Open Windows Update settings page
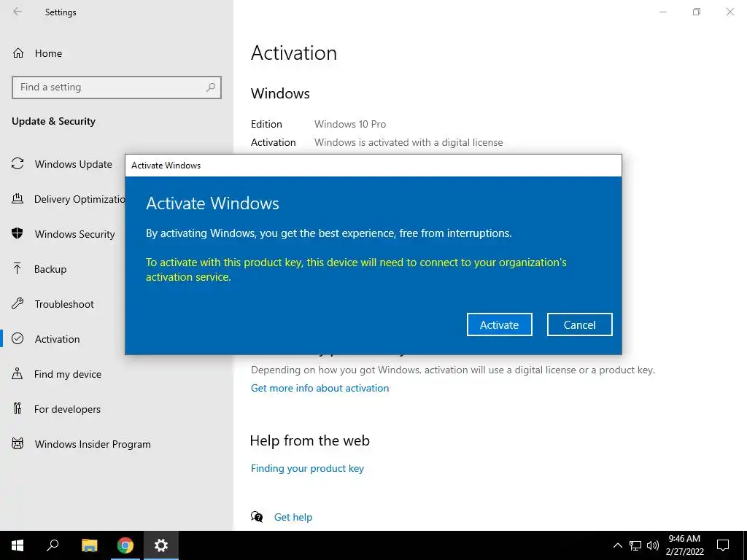 [74, 164]
